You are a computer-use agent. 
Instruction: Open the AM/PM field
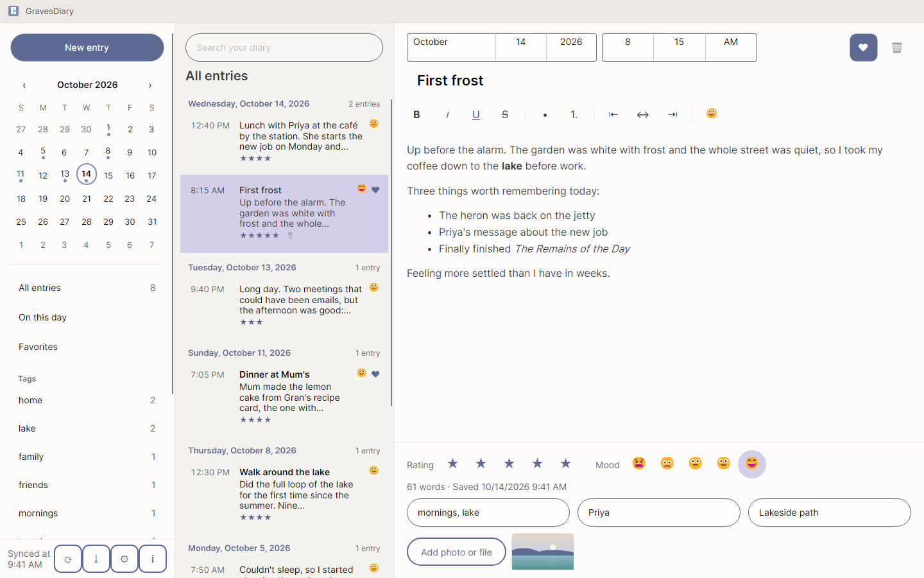(731, 48)
